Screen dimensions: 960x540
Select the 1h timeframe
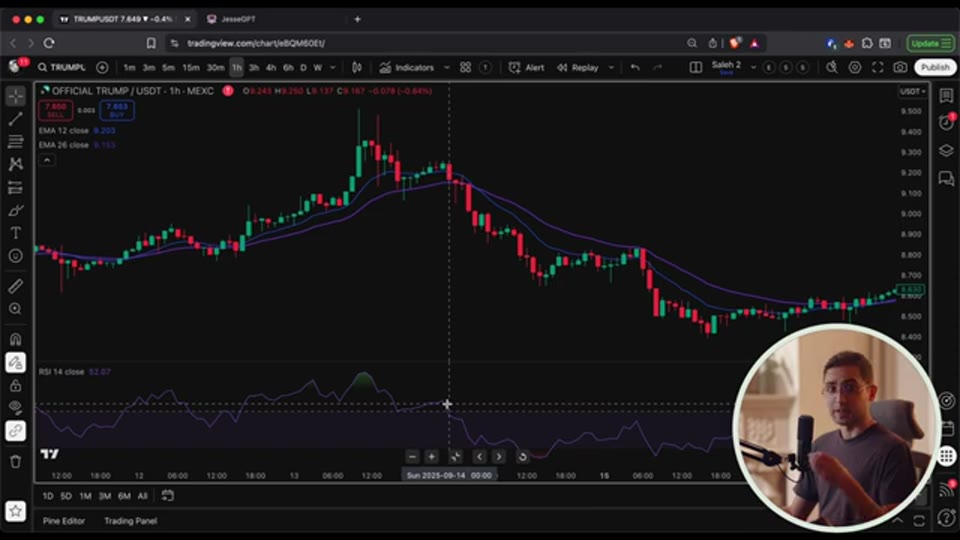point(237,67)
